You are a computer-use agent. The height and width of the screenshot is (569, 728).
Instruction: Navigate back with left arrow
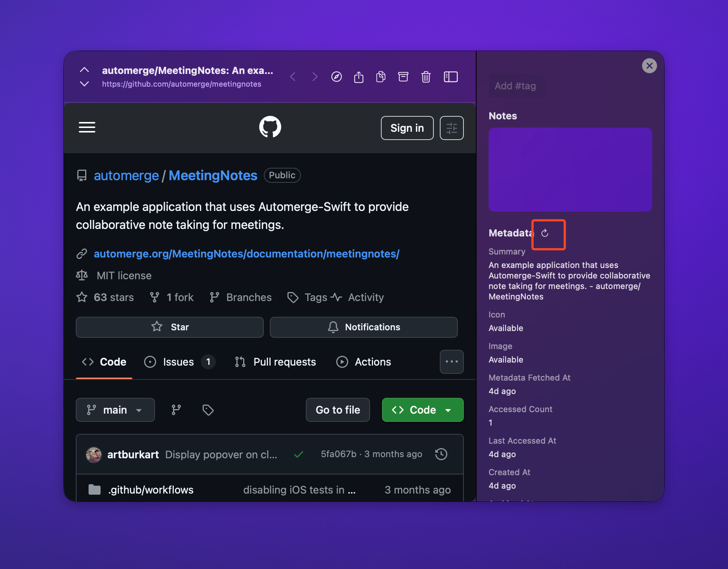point(293,77)
